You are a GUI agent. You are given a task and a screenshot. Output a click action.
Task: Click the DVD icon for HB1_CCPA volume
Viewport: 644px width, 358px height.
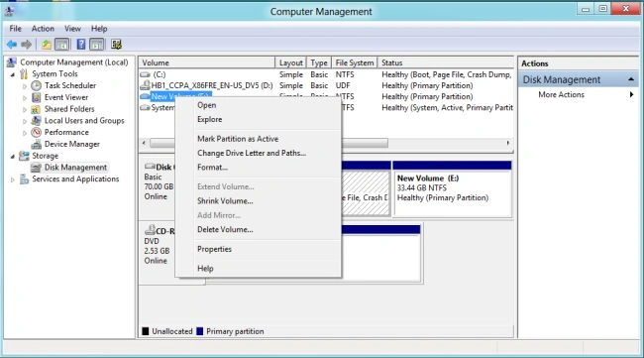coord(145,85)
